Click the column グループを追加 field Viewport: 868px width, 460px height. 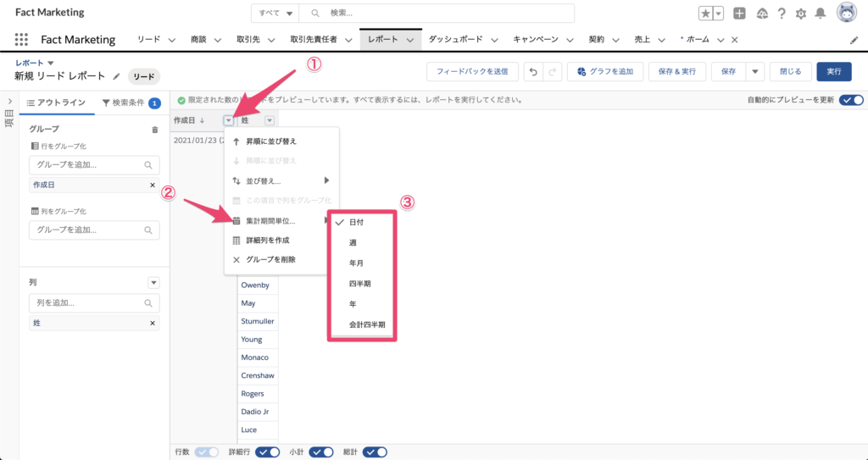(94, 230)
